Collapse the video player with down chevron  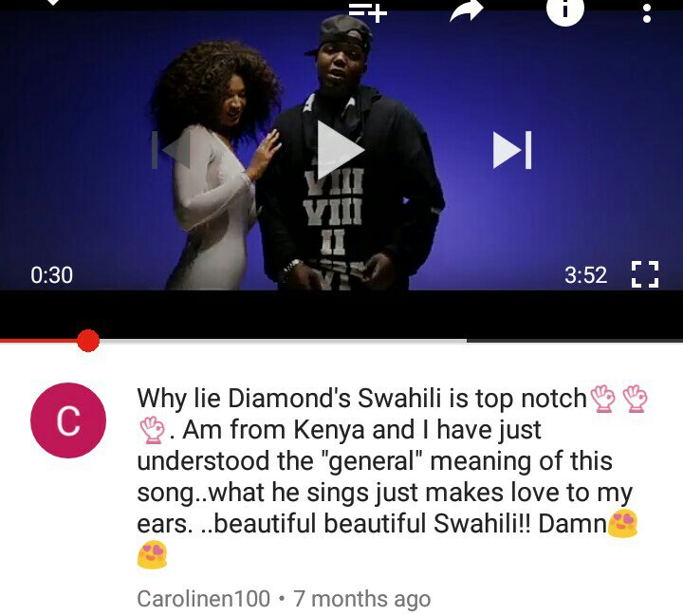[53, 2]
